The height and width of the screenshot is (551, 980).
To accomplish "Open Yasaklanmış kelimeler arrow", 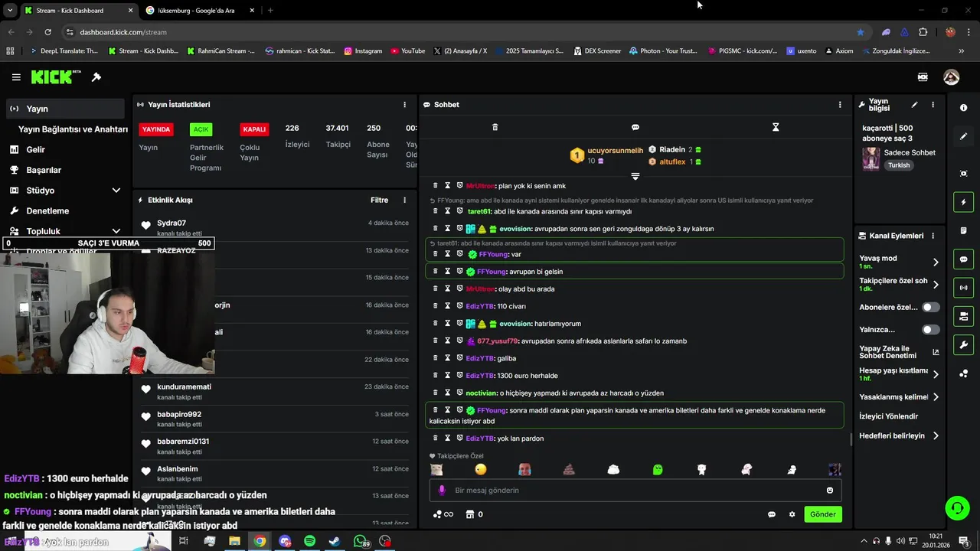I will pyautogui.click(x=936, y=397).
